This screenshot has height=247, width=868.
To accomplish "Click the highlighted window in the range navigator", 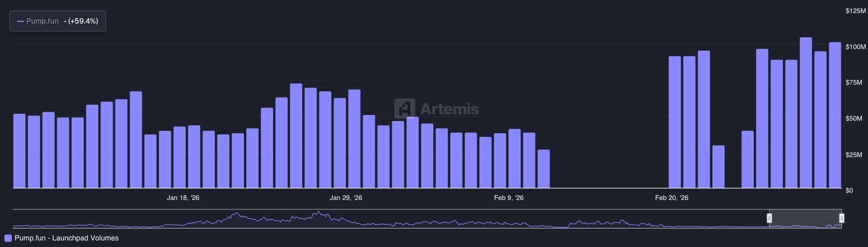I will pyautogui.click(x=805, y=218).
